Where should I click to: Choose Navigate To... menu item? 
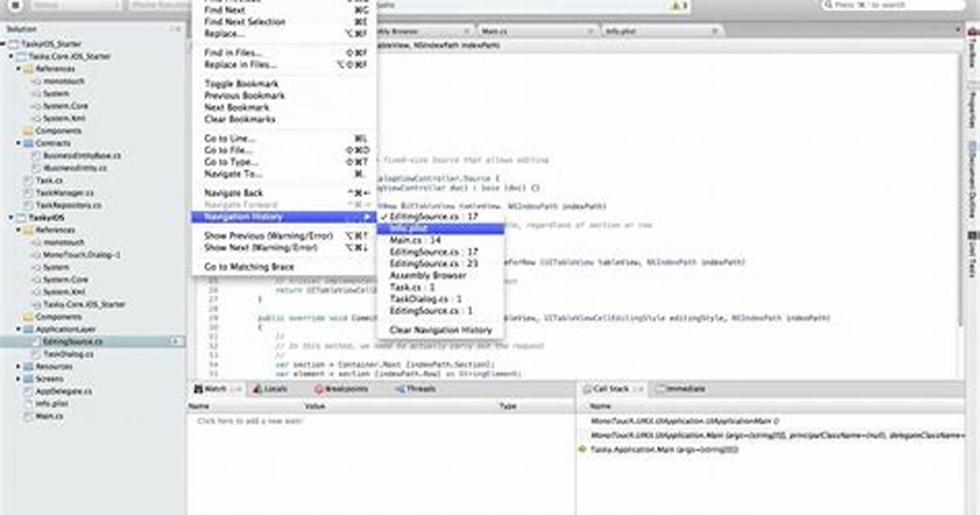[x=286, y=174]
